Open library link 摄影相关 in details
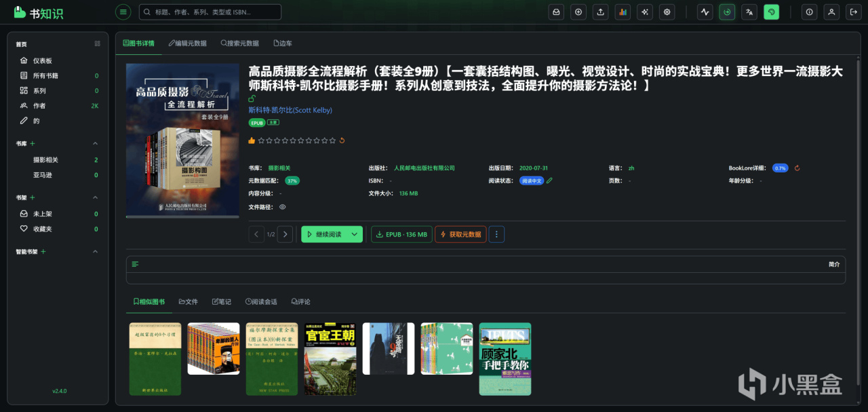The width and height of the screenshot is (868, 412). click(279, 168)
